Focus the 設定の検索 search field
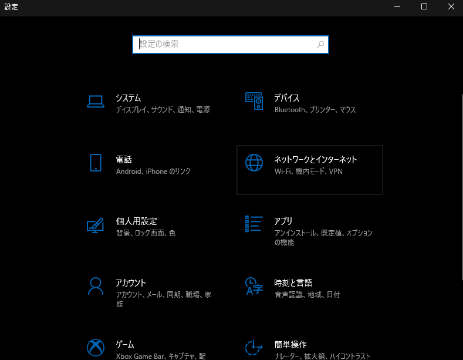 pyautogui.click(x=230, y=44)
